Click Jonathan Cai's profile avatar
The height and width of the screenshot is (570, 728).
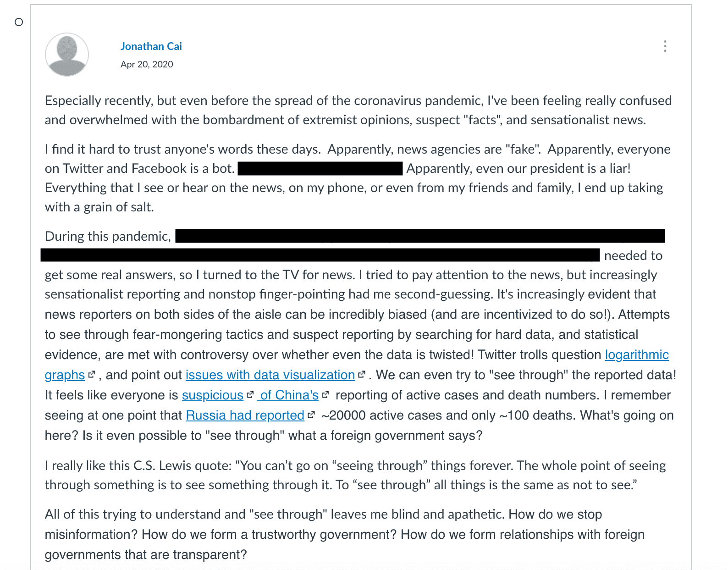[x=67, y=55]
